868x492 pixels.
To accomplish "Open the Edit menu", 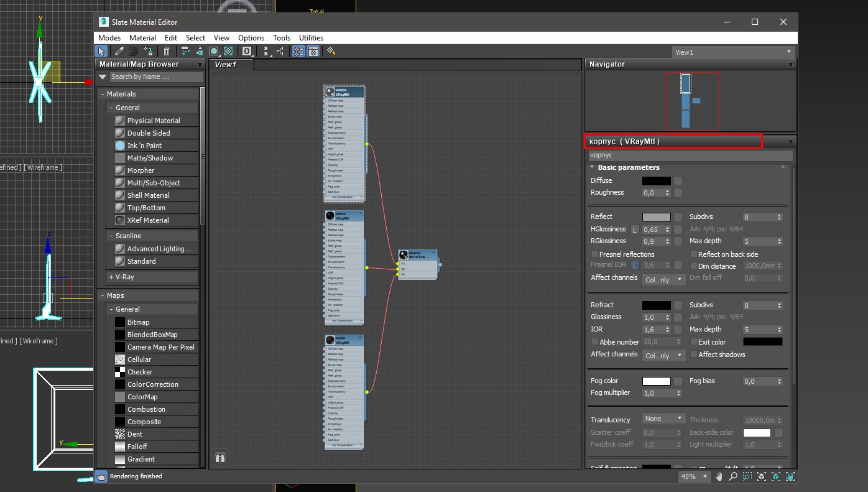I will pos(171,38).
